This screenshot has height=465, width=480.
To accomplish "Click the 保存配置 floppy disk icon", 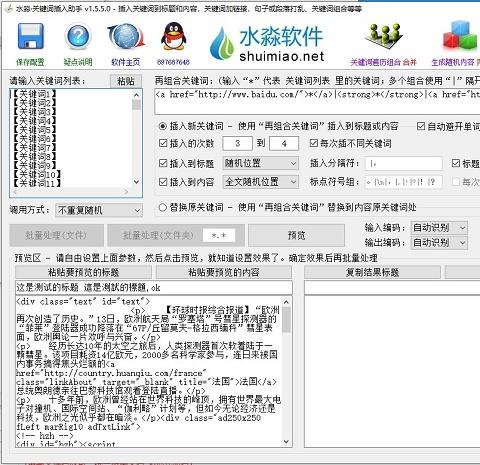I will (x=31, y=36).
